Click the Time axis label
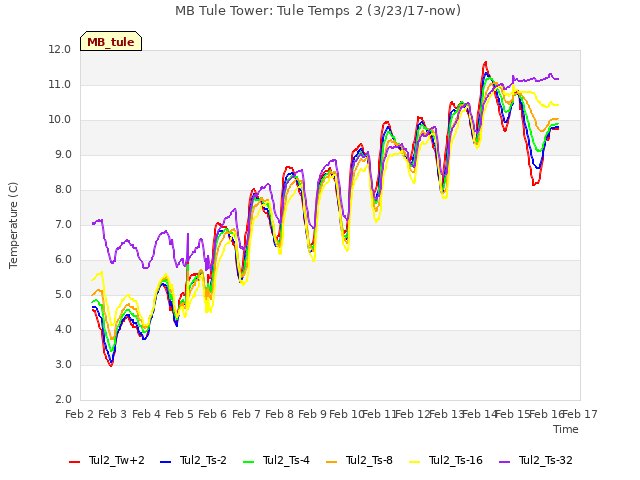Screen dimensions: 640x480 pos(566,429)
